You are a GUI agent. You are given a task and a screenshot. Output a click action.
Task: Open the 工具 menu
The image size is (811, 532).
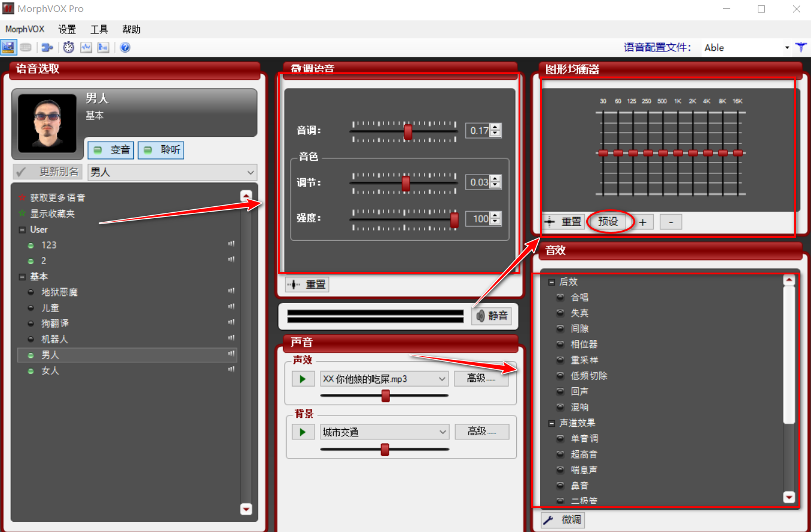(x=99, y=29)
